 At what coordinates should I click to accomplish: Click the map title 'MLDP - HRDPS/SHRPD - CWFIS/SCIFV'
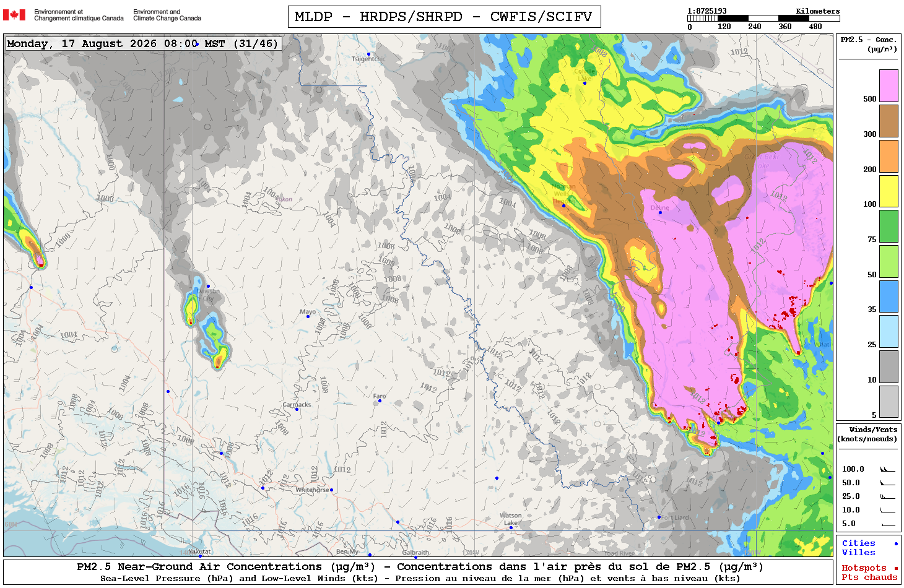pos(444,17)
